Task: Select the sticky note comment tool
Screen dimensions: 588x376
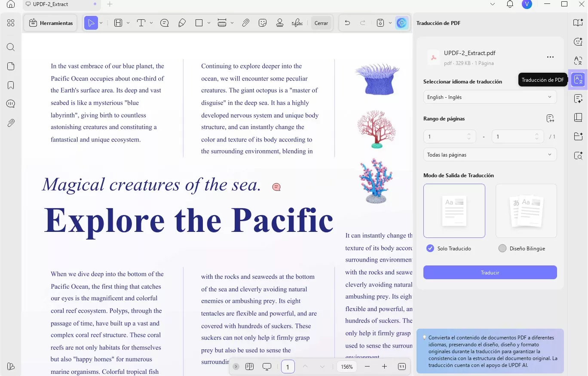Action: tap(164, 23)
